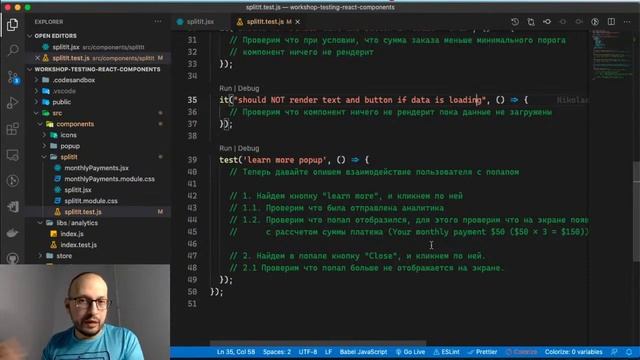This screenshot has height=360, width=640.
Task: Click the Explorer panel more actions ellipsis
Action: tap(158, 22)
